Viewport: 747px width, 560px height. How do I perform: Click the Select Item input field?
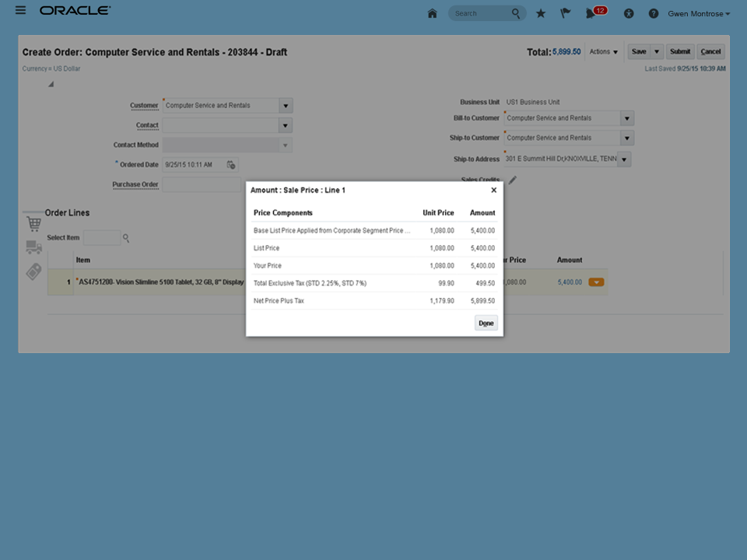102,238
